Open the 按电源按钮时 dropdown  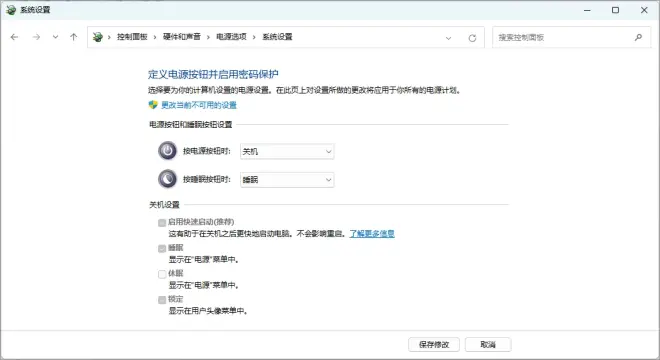(x=287, y=152)
